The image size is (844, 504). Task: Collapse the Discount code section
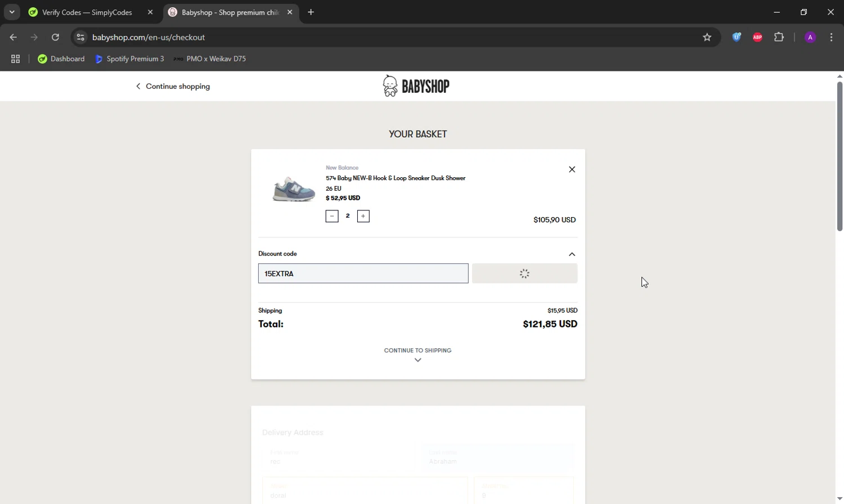tap(572, 254)
